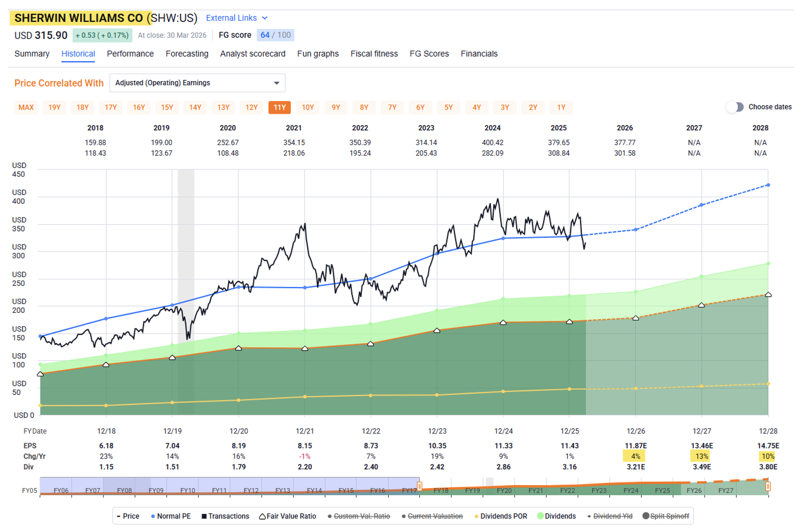
Task: Grab left handle of timeline range slider
Action: pyautogui.click(x=419, y=486)
